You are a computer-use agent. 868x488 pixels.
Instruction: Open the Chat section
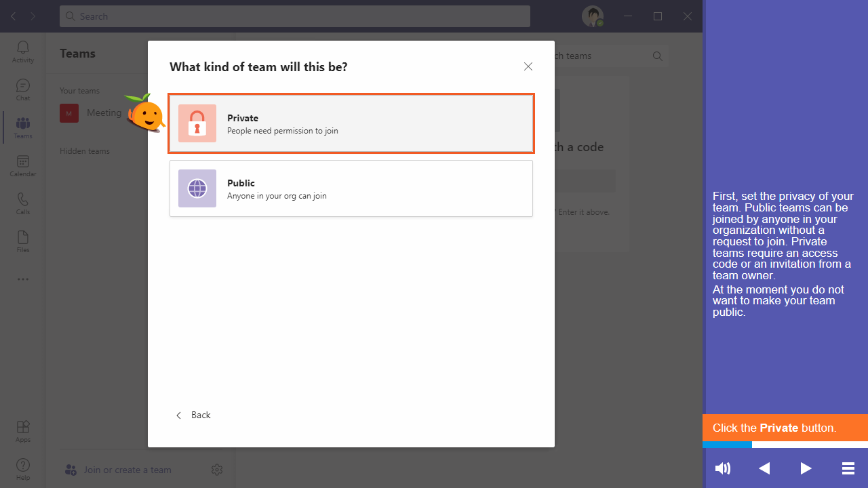tap(23, 89)
